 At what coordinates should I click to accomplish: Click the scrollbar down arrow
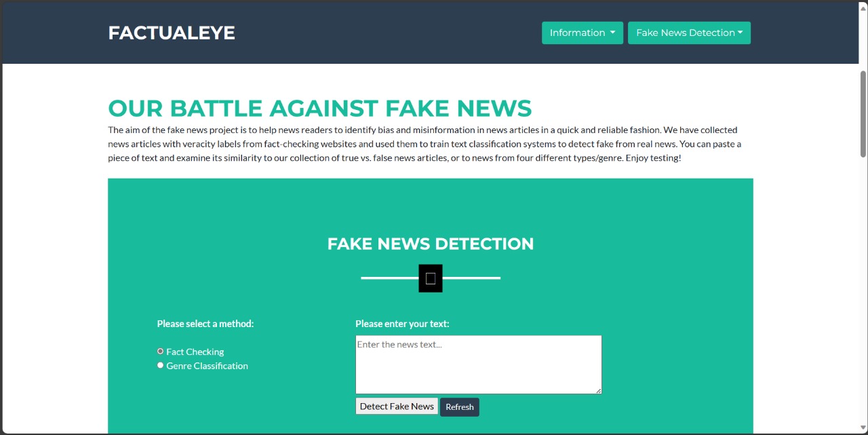pos(863,428)
